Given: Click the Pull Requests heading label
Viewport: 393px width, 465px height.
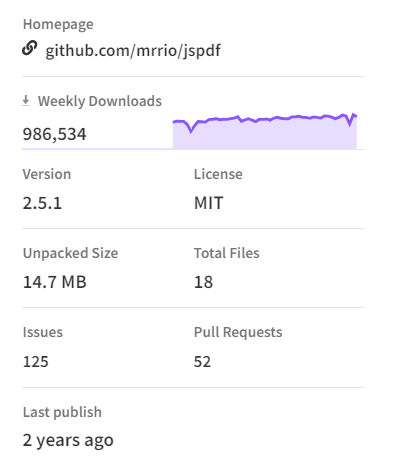Looking at the screenshot, I should pos(238,332).
